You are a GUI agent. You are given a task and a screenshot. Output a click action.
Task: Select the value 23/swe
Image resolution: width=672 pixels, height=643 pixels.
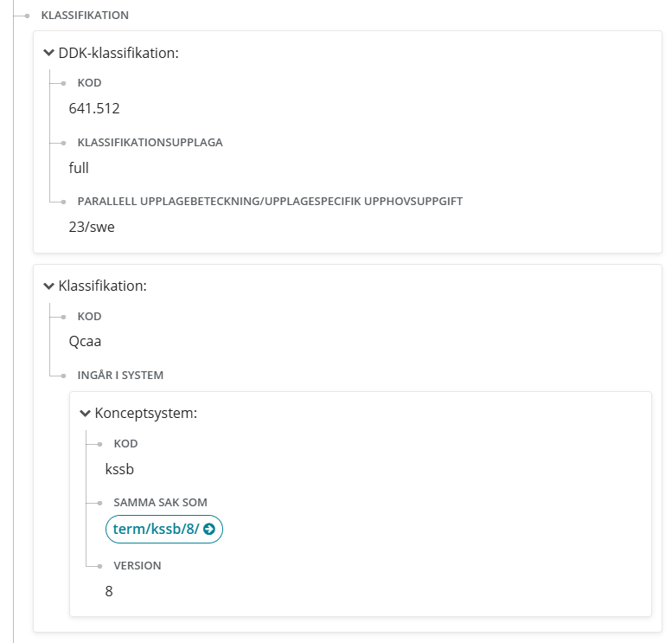pyautogui.click(x=92, y=227)
